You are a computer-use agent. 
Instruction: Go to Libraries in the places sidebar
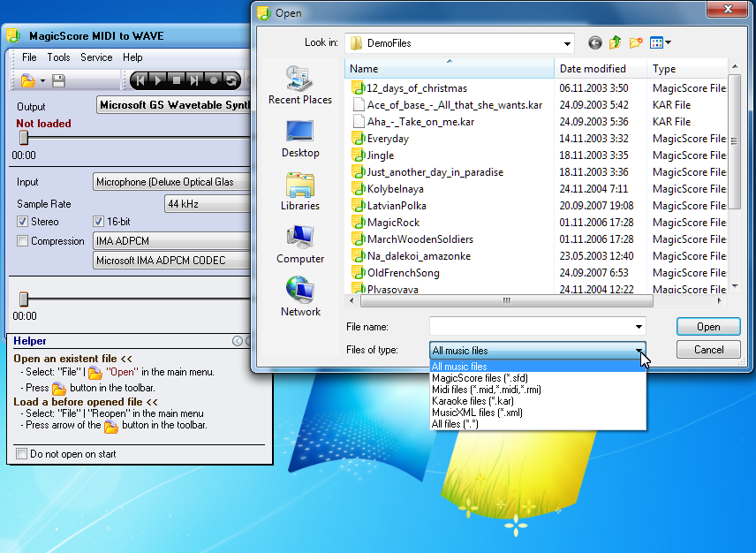[300, 192]
